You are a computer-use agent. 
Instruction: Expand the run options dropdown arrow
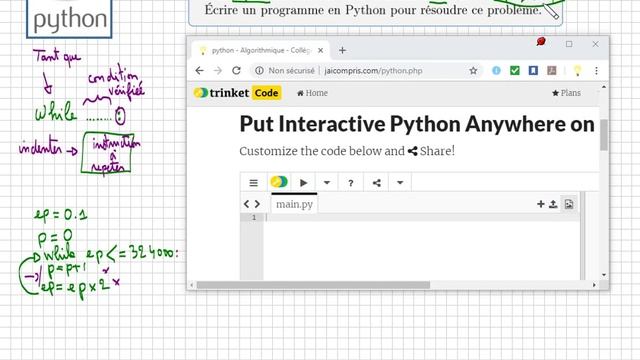coord(327,182)
